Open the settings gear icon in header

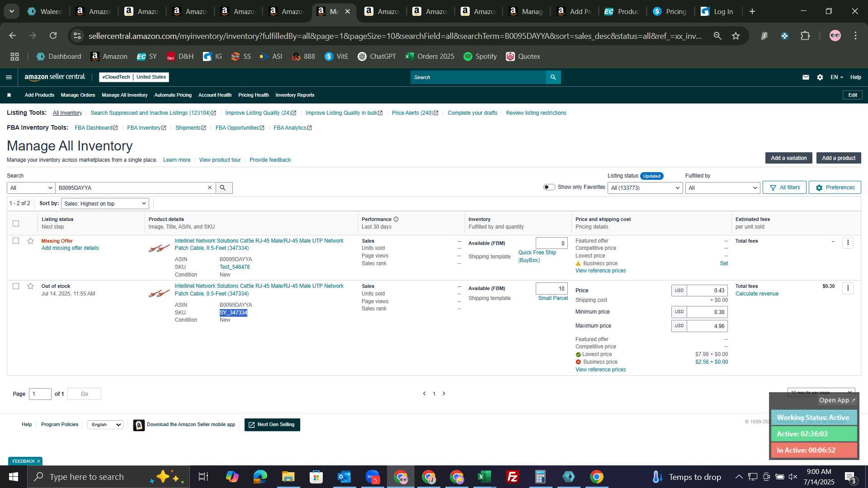coord(820,77)
